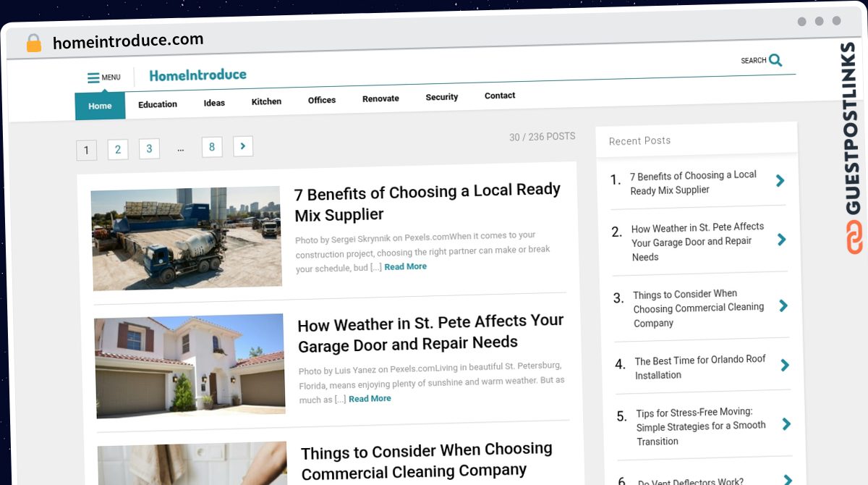This screenshot has height=485, width=868.
Task: Click the HomeIntroduce site logo
Action: point(197,75)
